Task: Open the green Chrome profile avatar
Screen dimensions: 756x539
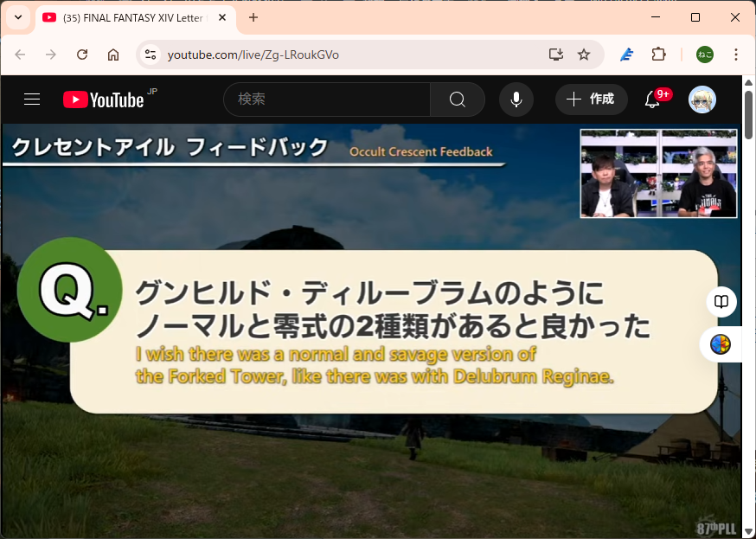Action: (704, 55)
